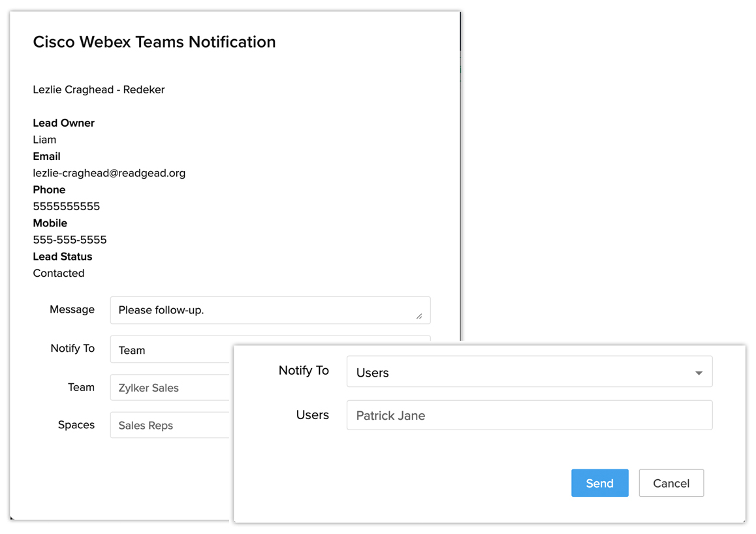This screenshot has height=534, width=756.
Task: Click the Message box resize handle
Action: pos(419,316)
